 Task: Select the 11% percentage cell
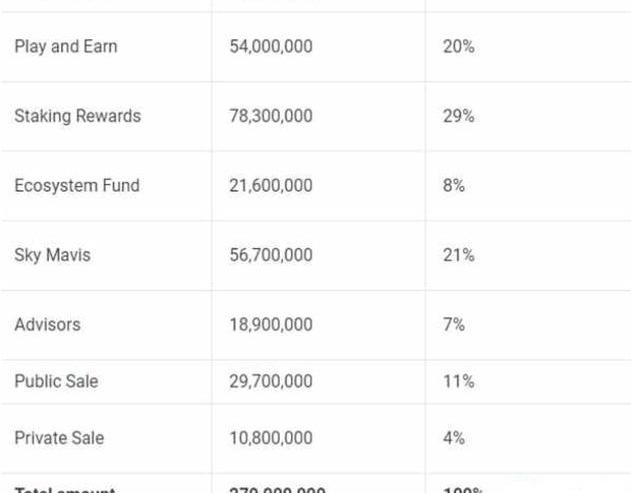(458, 381)
